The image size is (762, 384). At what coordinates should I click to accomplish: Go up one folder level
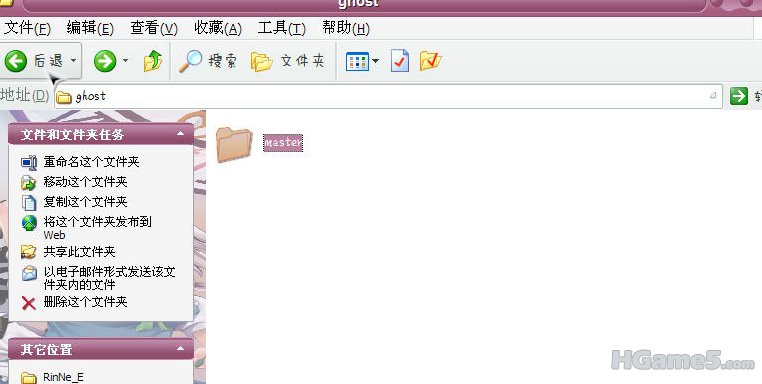[153, 61]
